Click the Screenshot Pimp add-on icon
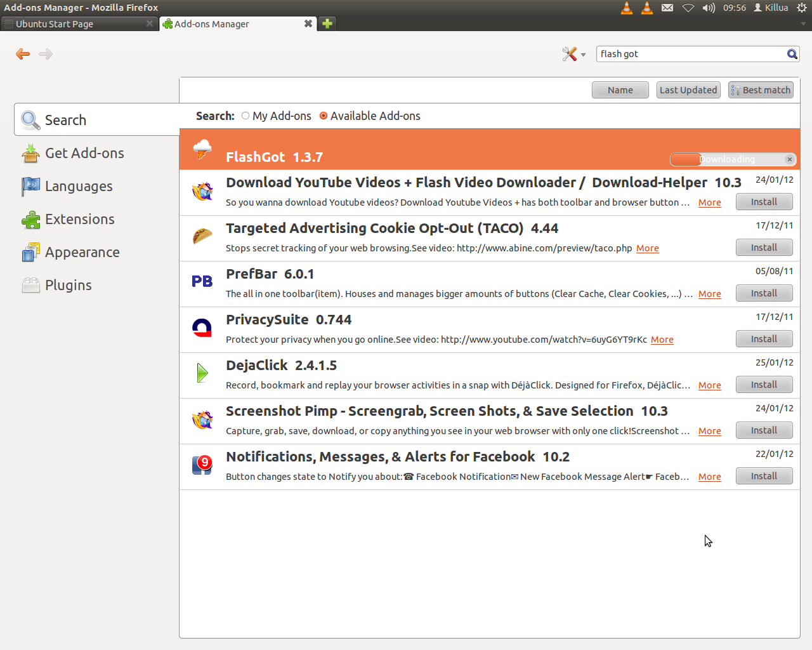 tap(202, 419)
